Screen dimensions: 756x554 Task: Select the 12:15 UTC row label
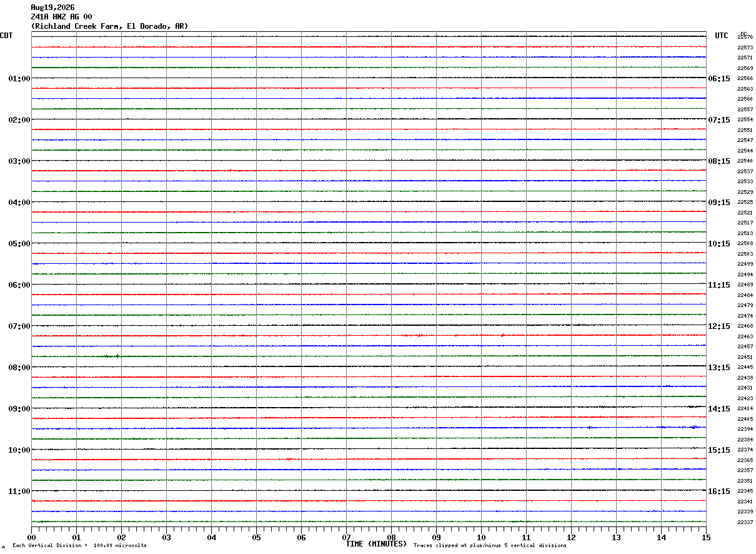pos(719,326)
